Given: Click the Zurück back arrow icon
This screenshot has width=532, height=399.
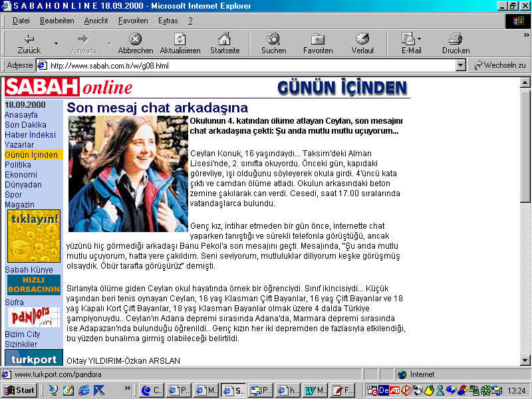Looking at the screenshot, I should point(29,39).
